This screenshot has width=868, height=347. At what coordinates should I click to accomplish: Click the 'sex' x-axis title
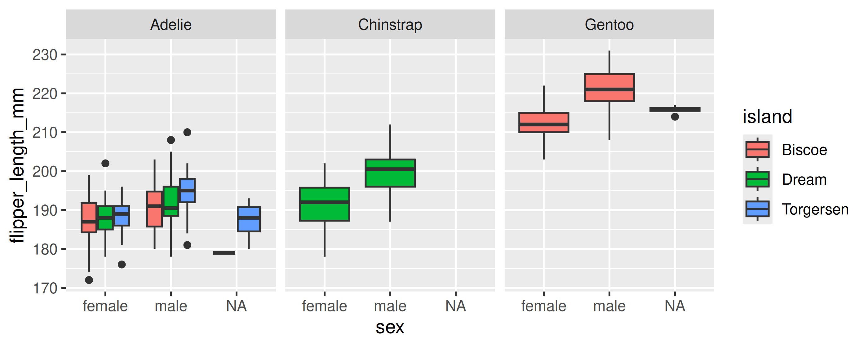pos(390,327)
